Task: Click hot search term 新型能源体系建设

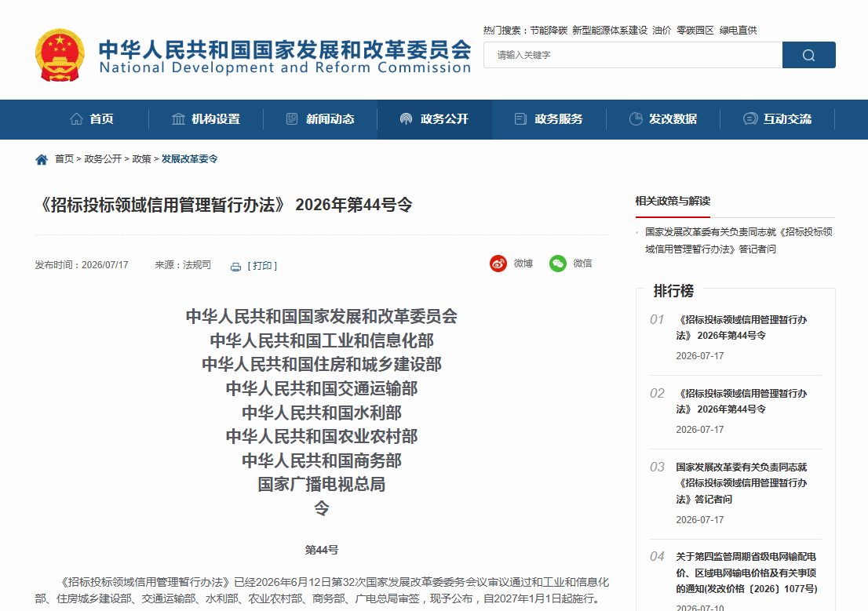Action: click(x=610, y=31)
